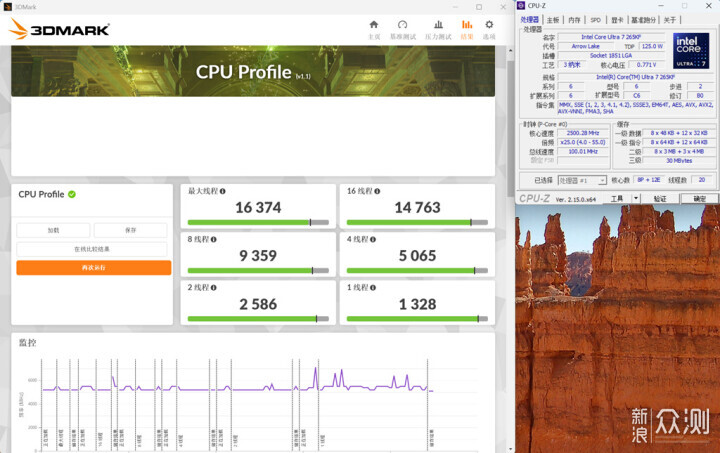Click the 1 328 single thread score
The height and width of the screenshot is (453, 720).
[x=417, y=304]
